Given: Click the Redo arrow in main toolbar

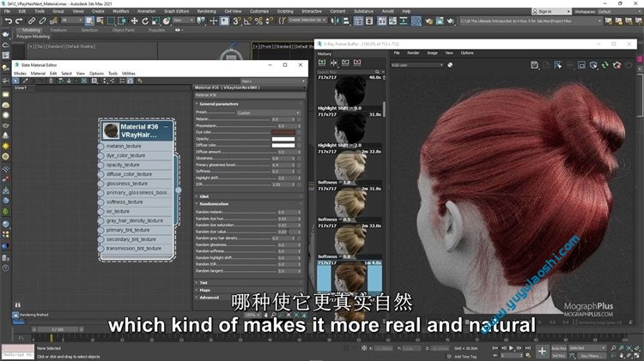Looking at the screenshot, I should [x=19, y=21].
